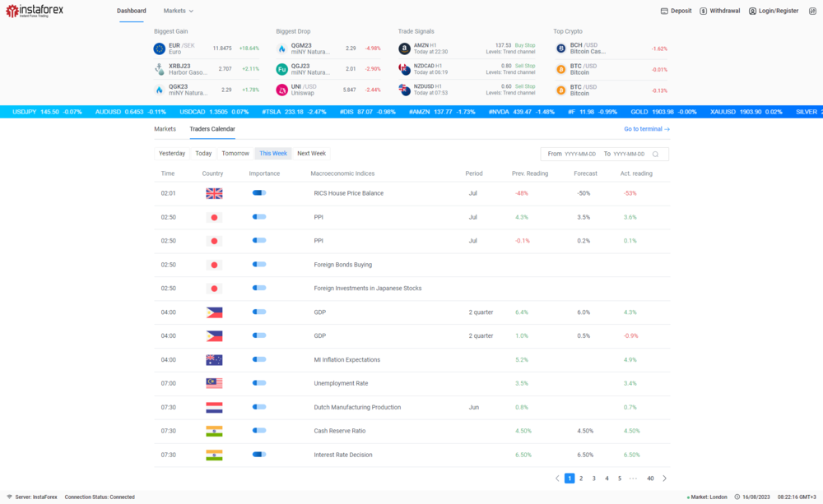Click the Deposit icon in header
Screen dimensions: 823x504
coord(664,12)
